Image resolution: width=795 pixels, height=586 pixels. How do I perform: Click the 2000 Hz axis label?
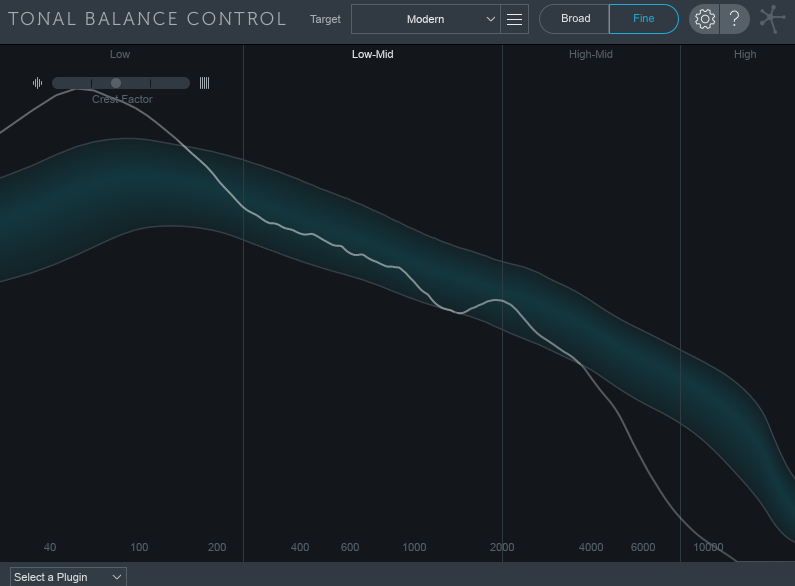coord(502,547)
